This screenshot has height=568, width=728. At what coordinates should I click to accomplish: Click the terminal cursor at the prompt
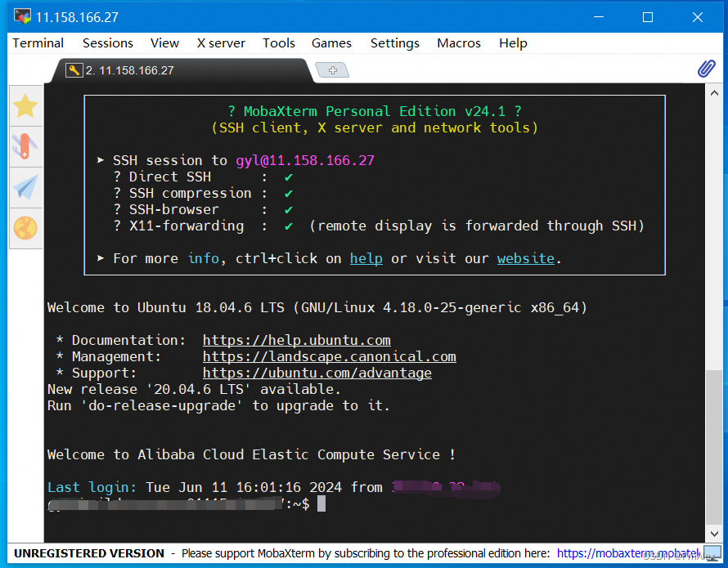[321, 503]
